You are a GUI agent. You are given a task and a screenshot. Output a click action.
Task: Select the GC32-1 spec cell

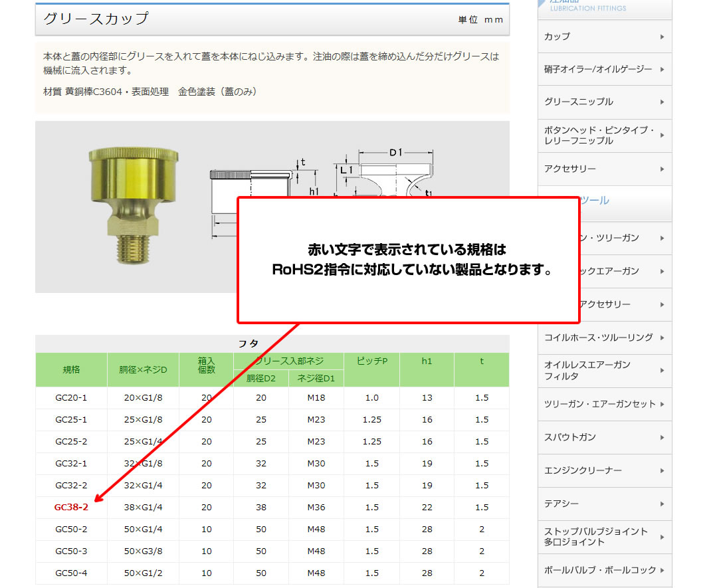pyautogui.click(x=71, y=463)
